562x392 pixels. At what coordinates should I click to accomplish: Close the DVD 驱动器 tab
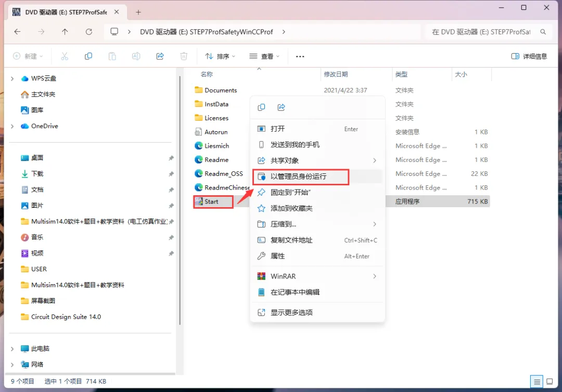117,12
